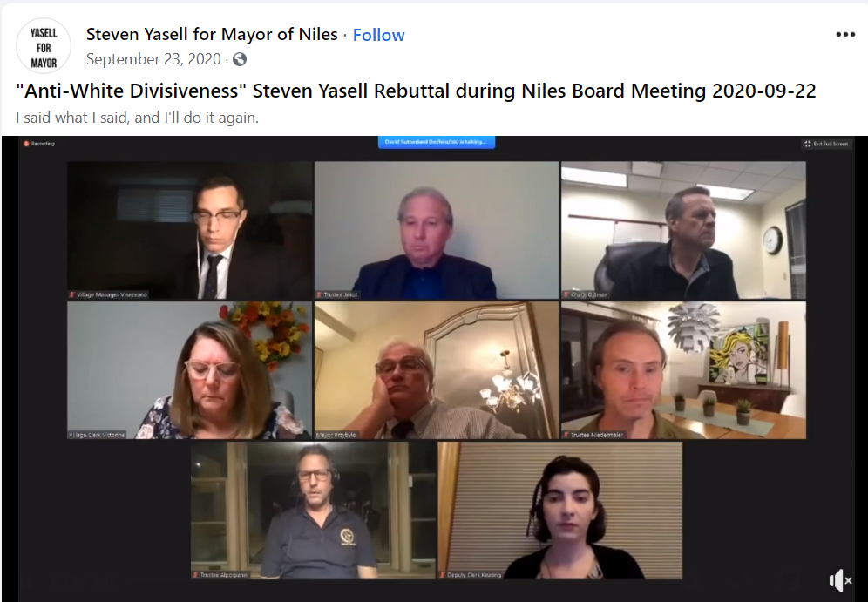Click the red Recording indicator

tap(39, 144)
